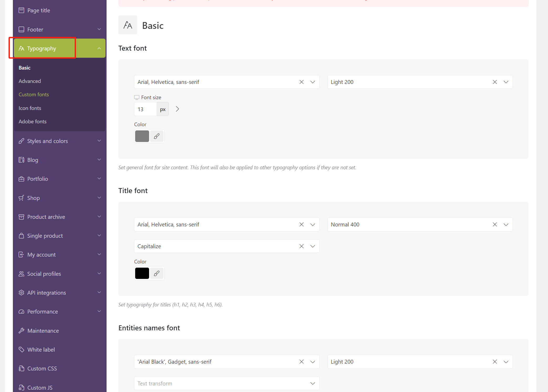Open Maintenance settings in the sidebar
The height and width of the screenshot is (392, 548).
pos(43,331)
